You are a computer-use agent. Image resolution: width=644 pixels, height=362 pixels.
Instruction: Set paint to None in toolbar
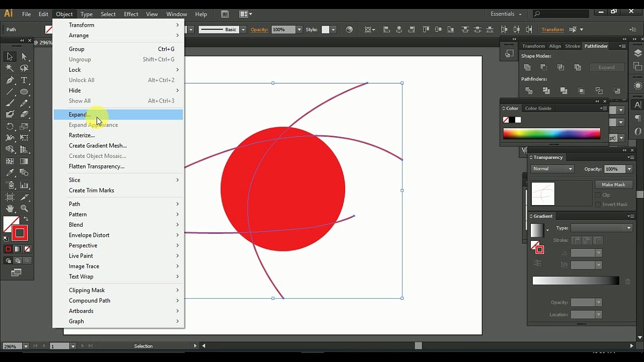click(x=27, y=249)
